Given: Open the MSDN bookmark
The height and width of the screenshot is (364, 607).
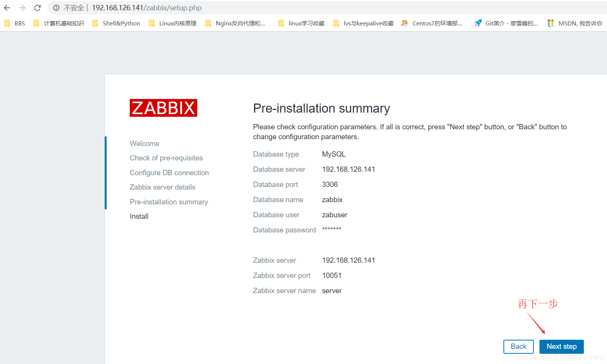Looking at the screenshot, I should tap(575, 23).
